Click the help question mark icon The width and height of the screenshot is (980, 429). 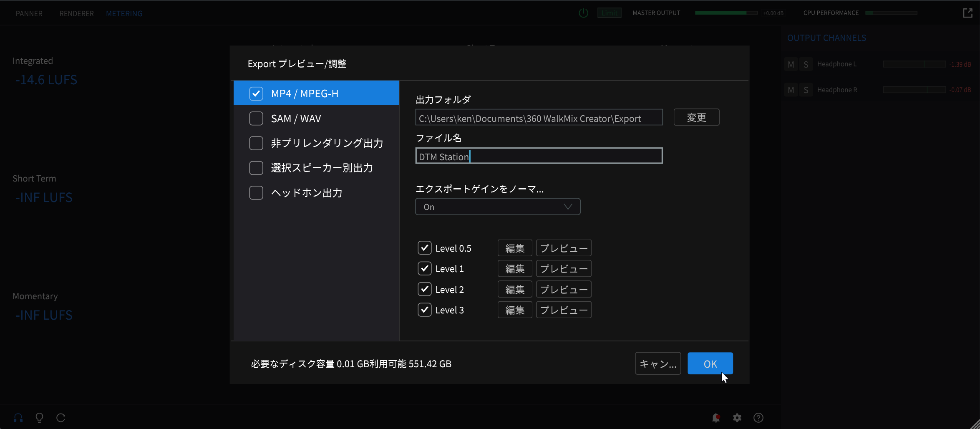pyautogui.click(x=758, y=418)
